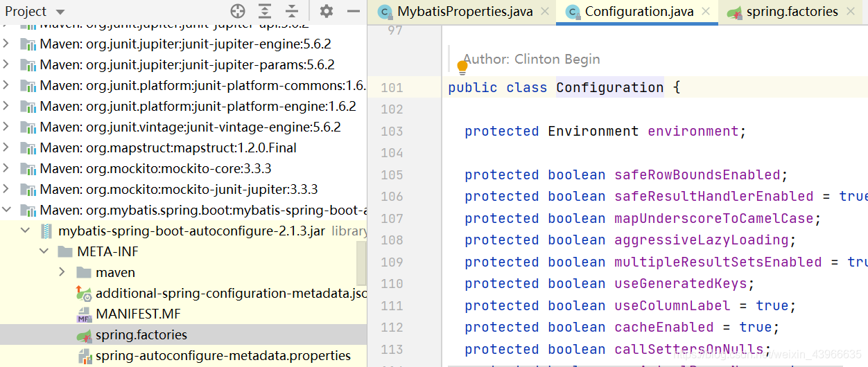
Task: Click the safeRowBoundsEnabled field
Action: 697,174
